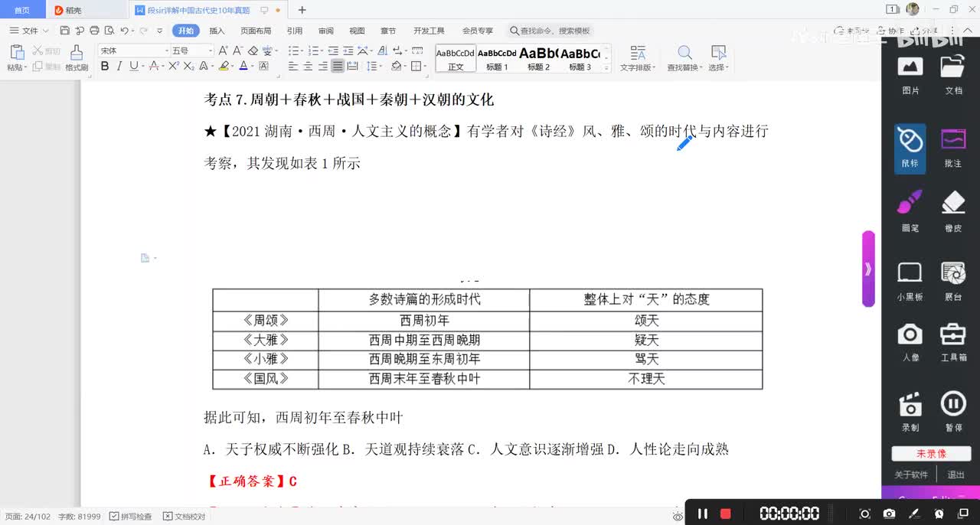Viewport: 980px width, 525px height.
Task: Click the red stop recording button
Action: pos(726,514)
